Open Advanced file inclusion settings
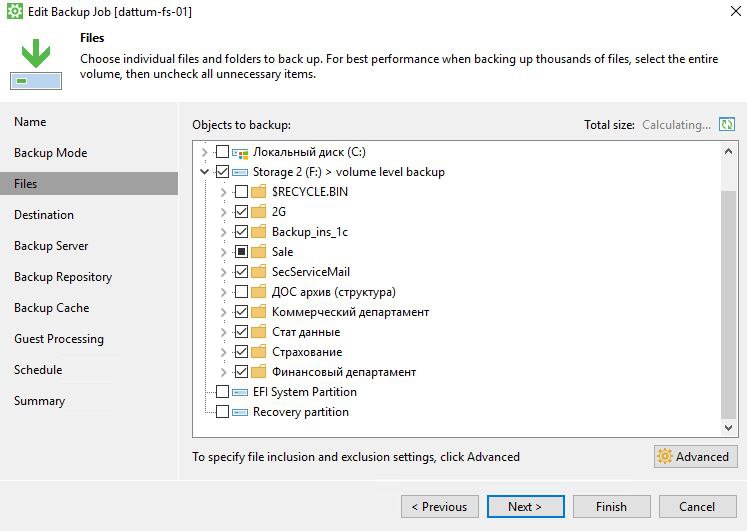The image size is (747, 531). [x=695, y=457]
